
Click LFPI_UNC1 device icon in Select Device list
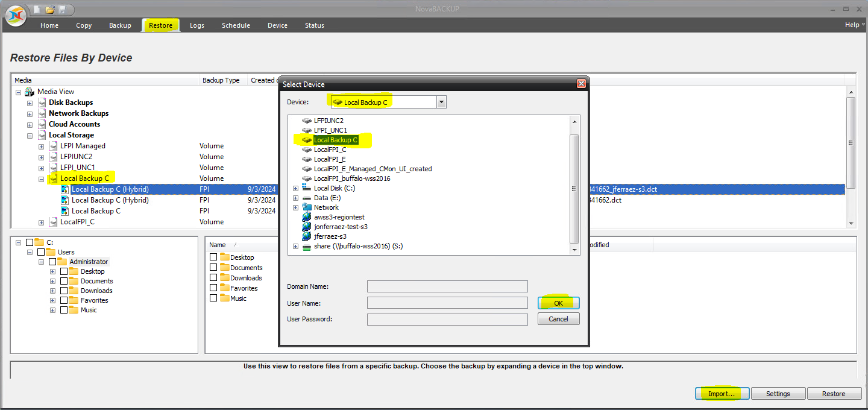tap(307, 130)
